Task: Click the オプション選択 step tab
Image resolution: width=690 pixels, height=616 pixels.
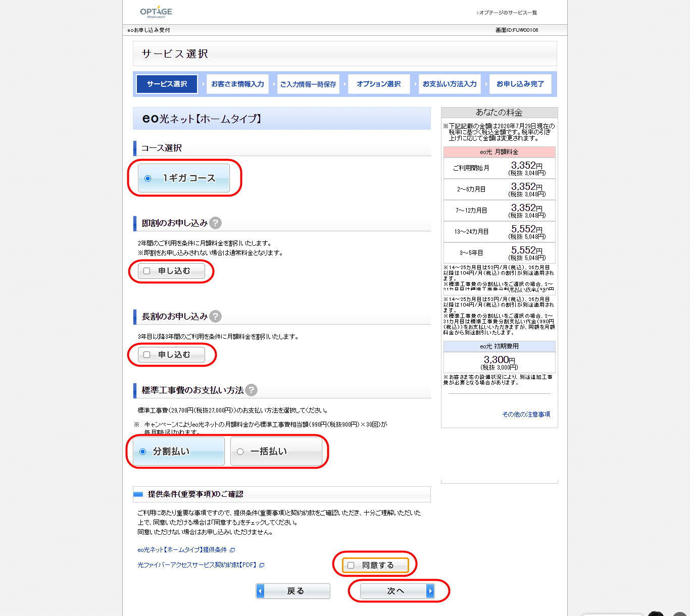Action: click(x=379, y=84)
